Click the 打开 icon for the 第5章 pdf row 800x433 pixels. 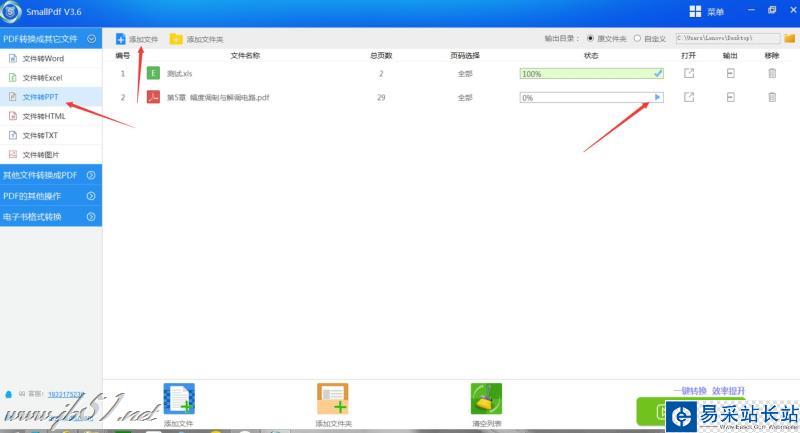coord(689,97)
